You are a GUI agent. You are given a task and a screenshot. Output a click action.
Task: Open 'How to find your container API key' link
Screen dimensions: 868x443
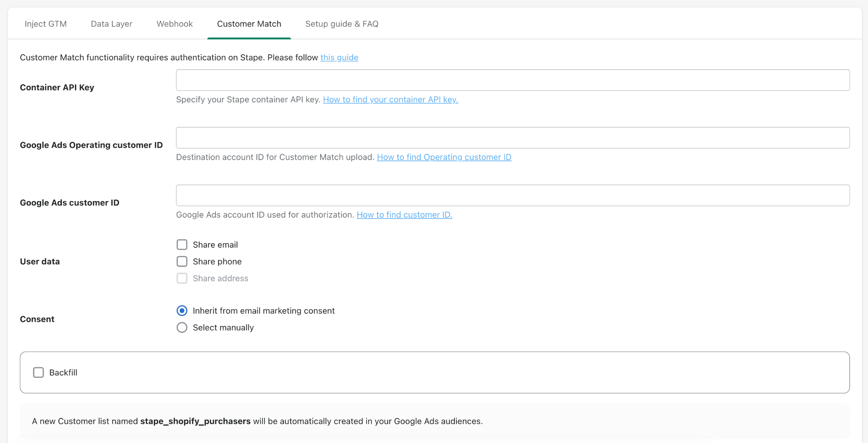click(x=390, y=100)
